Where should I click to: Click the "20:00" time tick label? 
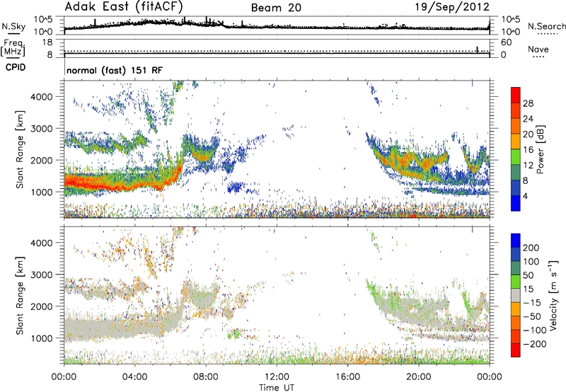[x=419, y=377]
